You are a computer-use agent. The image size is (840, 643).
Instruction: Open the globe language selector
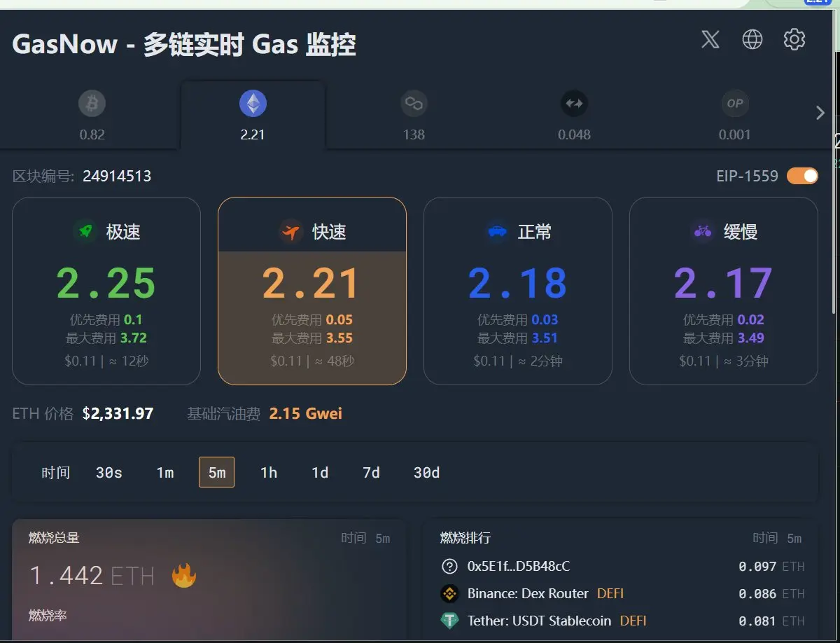[752, 39]
